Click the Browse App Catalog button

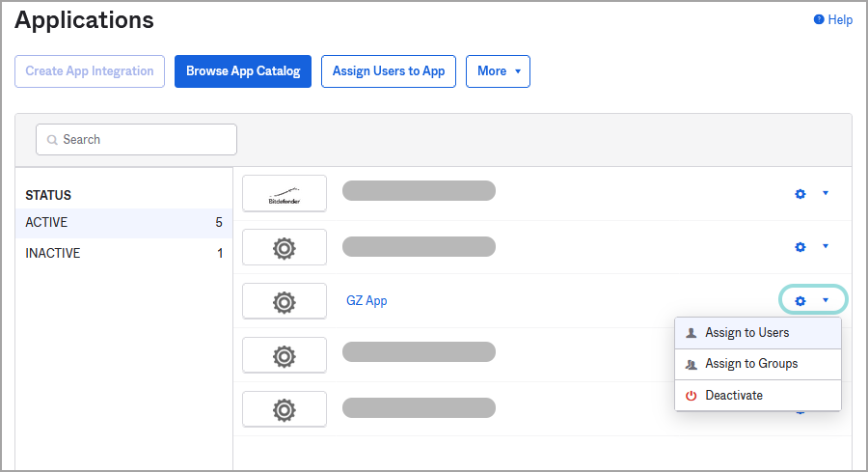(243, 71)
